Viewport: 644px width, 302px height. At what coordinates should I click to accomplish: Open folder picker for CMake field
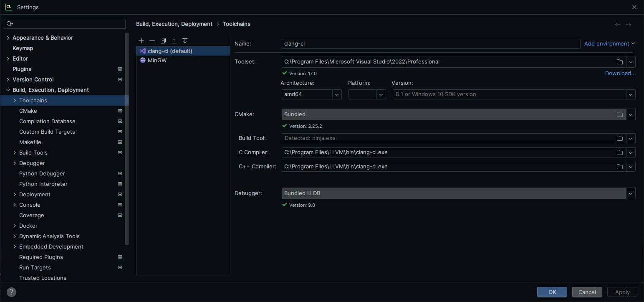click(619, 114)
